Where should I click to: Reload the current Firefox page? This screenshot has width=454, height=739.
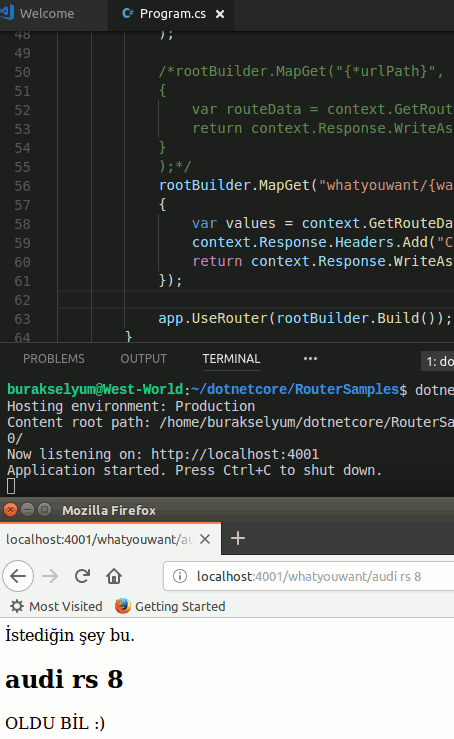pos(83,576)
